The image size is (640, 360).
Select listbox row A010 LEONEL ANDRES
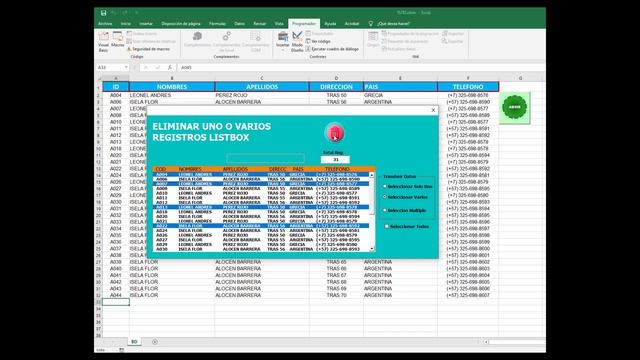(261, 193)
